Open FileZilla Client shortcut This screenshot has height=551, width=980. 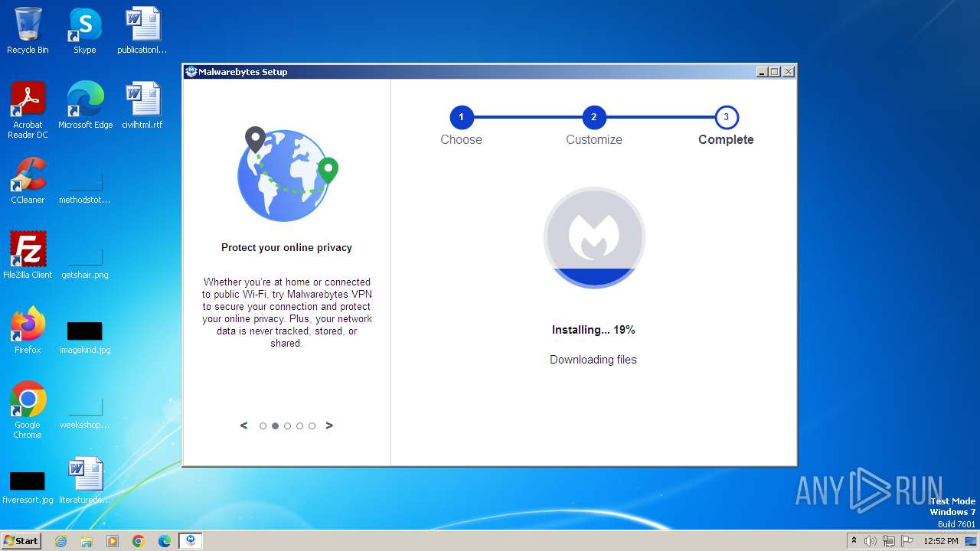(x=28, y=256)
